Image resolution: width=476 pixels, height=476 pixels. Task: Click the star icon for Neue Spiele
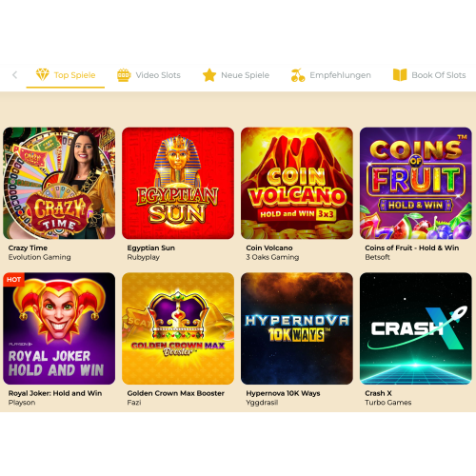click(x=209, y=75)
